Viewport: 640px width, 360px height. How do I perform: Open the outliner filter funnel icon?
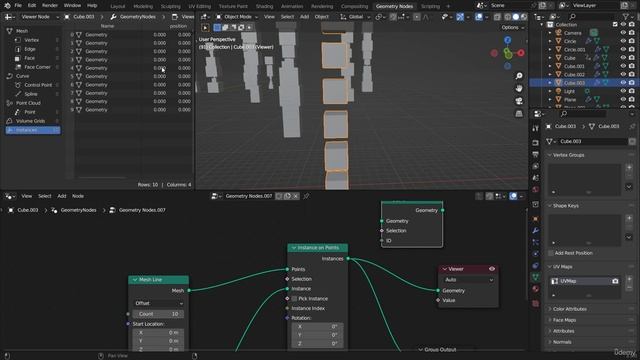pyautogui.click(x=626, y=16)
